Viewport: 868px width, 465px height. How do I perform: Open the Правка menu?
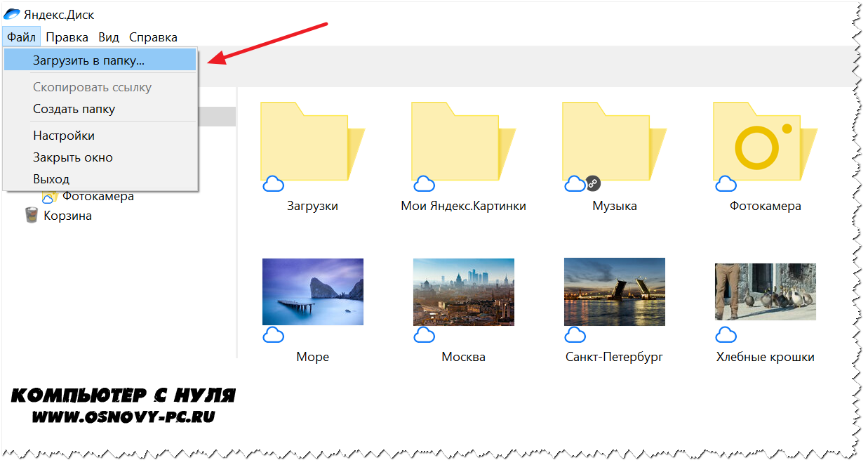(67, 37)
